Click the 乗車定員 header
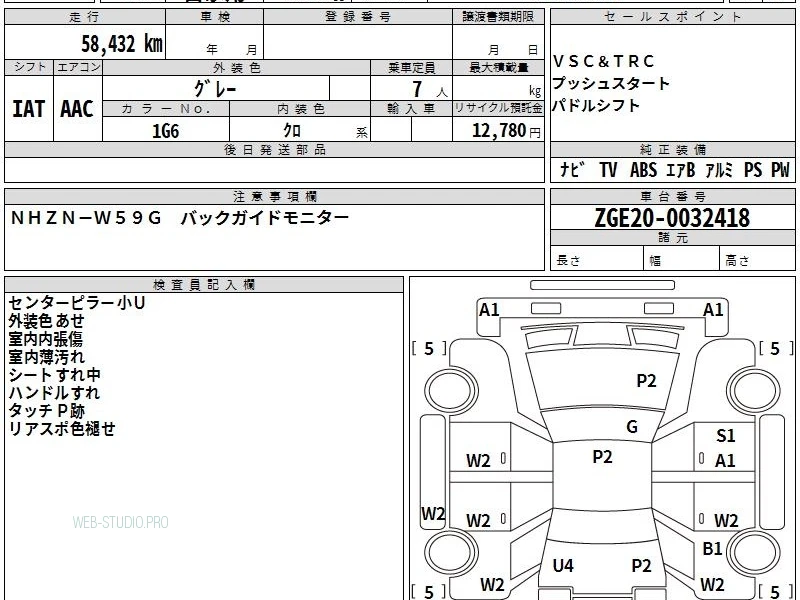The image size is (800, 600). [x=411, y=67]
